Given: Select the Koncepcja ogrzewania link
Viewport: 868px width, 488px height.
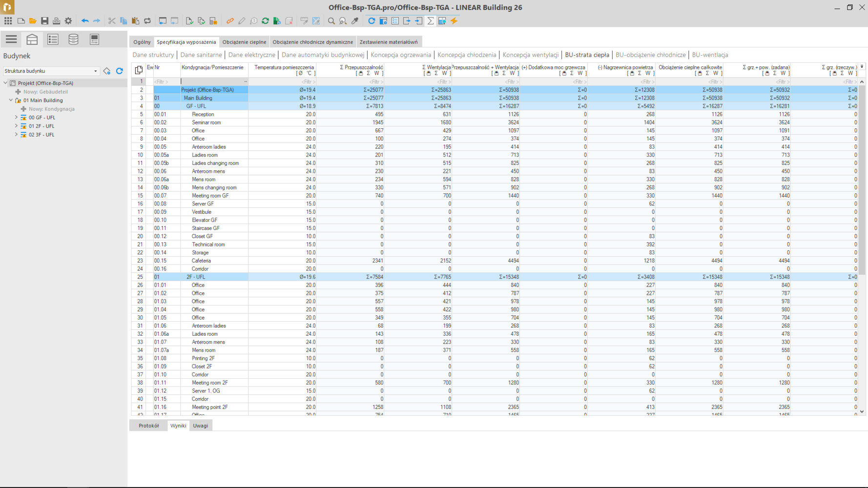Looking at the screenshot, I should point(400,55).
